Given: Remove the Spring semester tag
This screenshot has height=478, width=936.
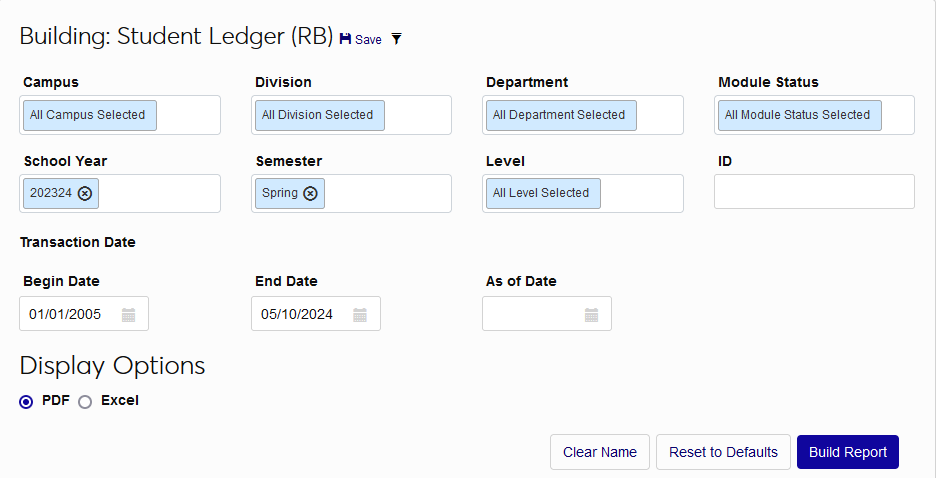Looking at the screenshot, I should pyautogui.click(x=311, y=193).
